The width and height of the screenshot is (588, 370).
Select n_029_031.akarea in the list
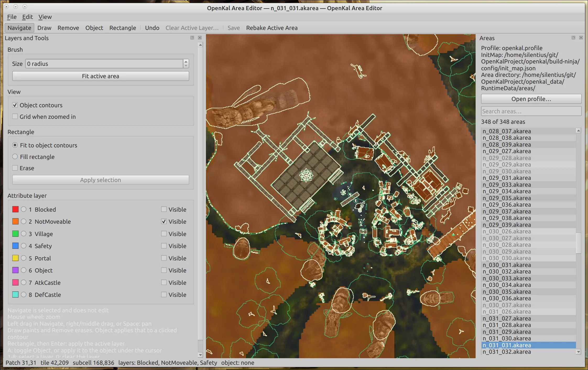coord(529,178)
